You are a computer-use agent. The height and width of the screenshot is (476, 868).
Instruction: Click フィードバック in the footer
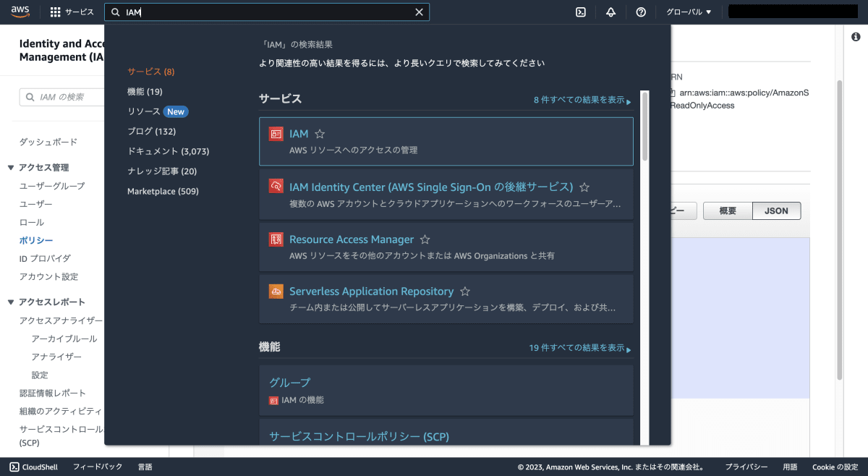coord(98,467)
